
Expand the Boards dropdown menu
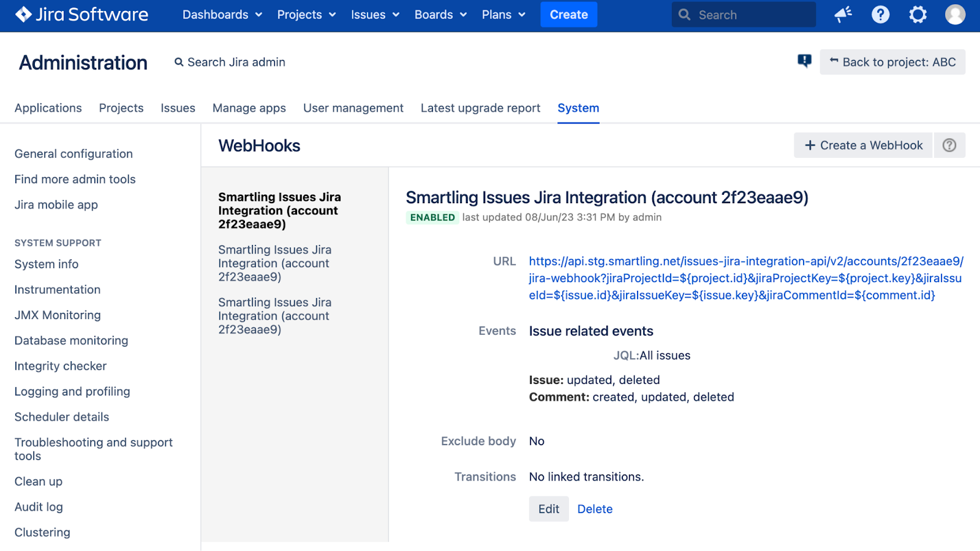tap(440, 15)
